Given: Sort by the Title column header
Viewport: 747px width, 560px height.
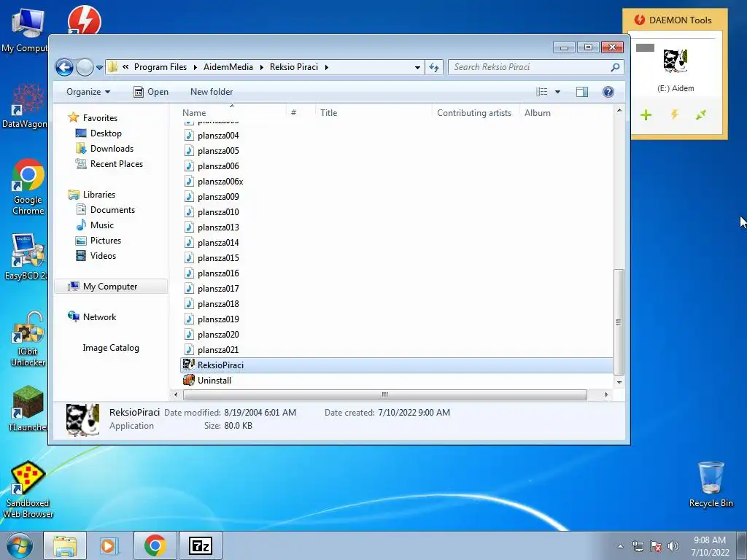Looking at the screenshot, I should (329, 113).
